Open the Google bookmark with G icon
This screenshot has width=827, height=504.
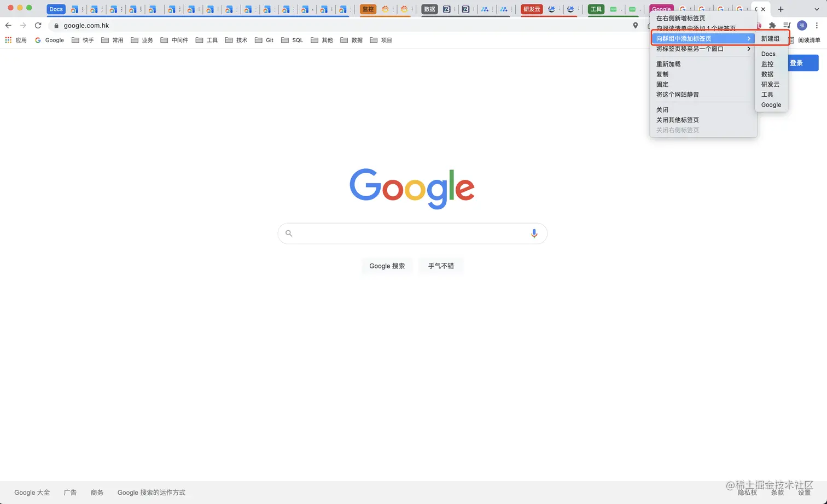click(x=49, y=40)
